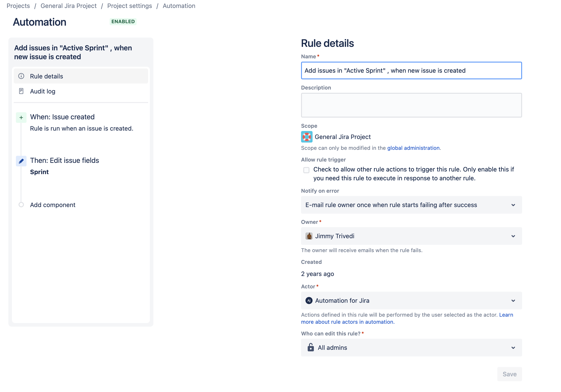Image resolution: width=561 pixels, height=392 pixels.
Task: Click the rule title in the left panel
Action: point(73,52)
